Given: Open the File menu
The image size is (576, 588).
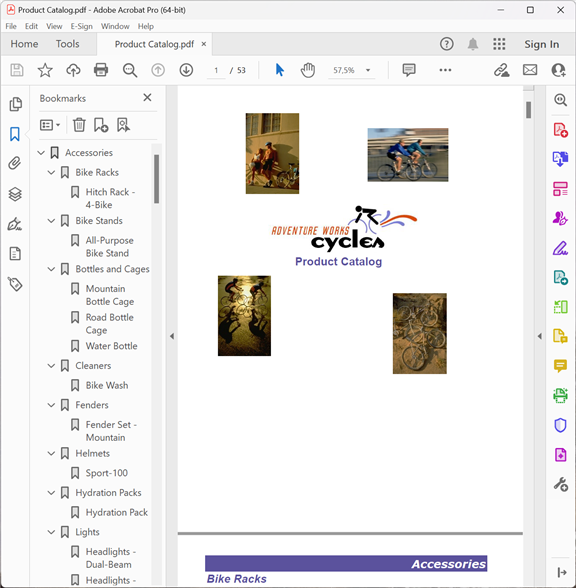Looking at the screenshot, I should [11, 26].
